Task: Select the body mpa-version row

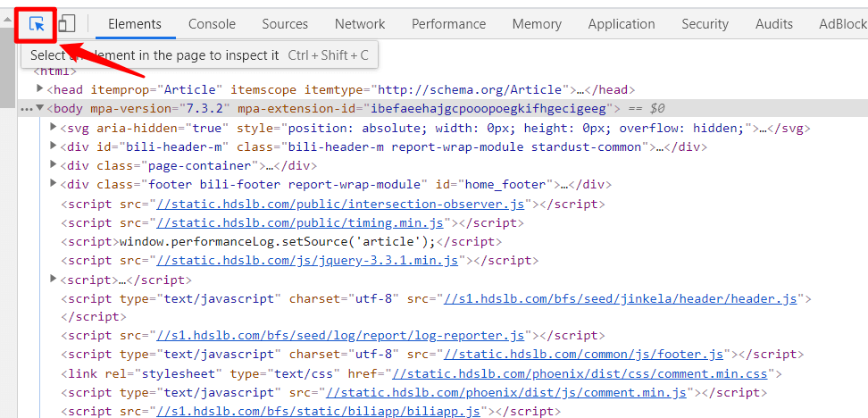Action: click(x=442, y=108)
